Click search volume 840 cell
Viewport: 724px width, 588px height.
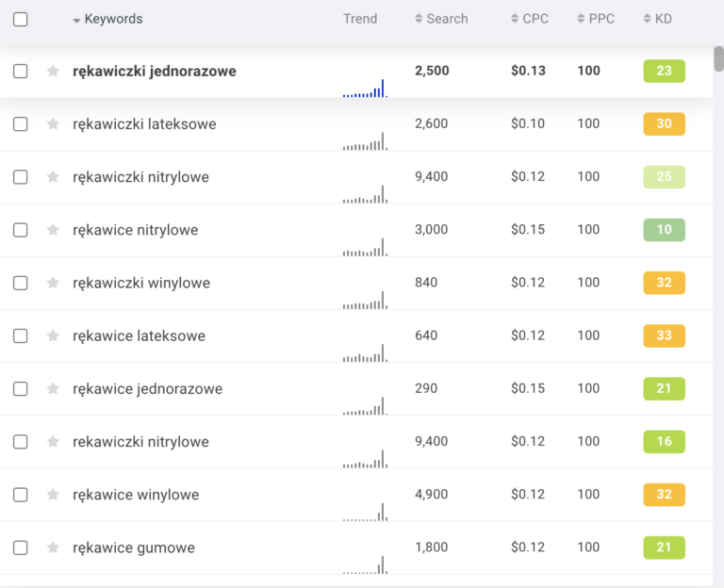[x=426, y=283]
